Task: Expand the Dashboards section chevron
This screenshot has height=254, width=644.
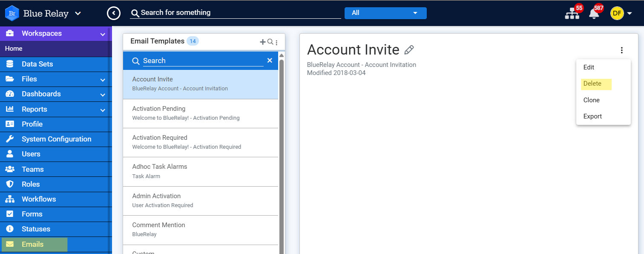Action: 103,95
